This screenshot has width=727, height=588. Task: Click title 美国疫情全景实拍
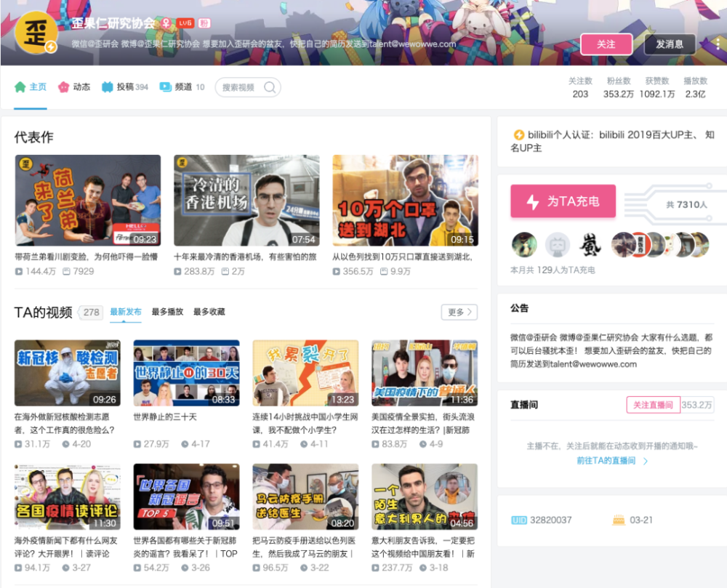coord(423,424)
